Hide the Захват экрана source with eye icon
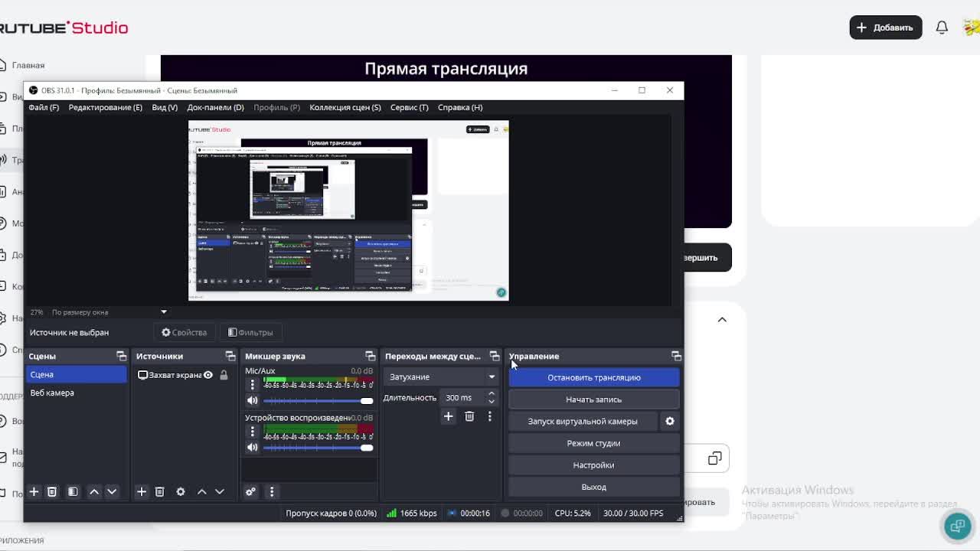The height and width of the screenshot is (551, 980). click(208, 375)
